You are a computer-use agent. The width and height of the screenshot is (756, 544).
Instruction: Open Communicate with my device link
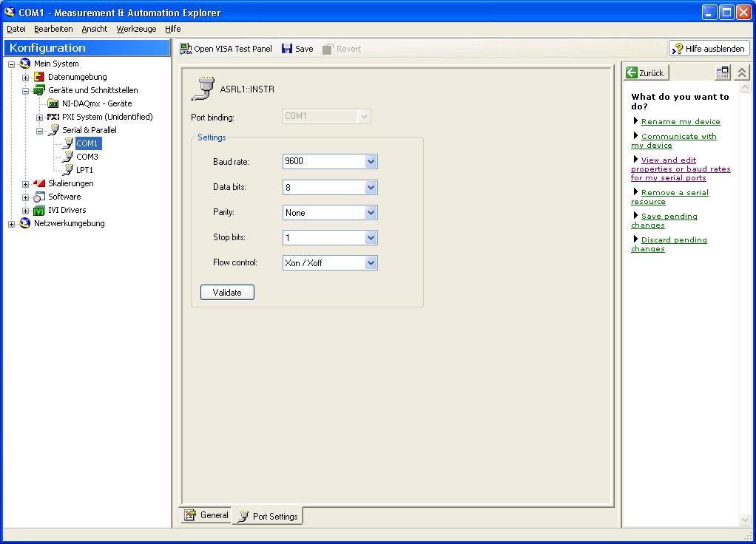tap(674, 140)
